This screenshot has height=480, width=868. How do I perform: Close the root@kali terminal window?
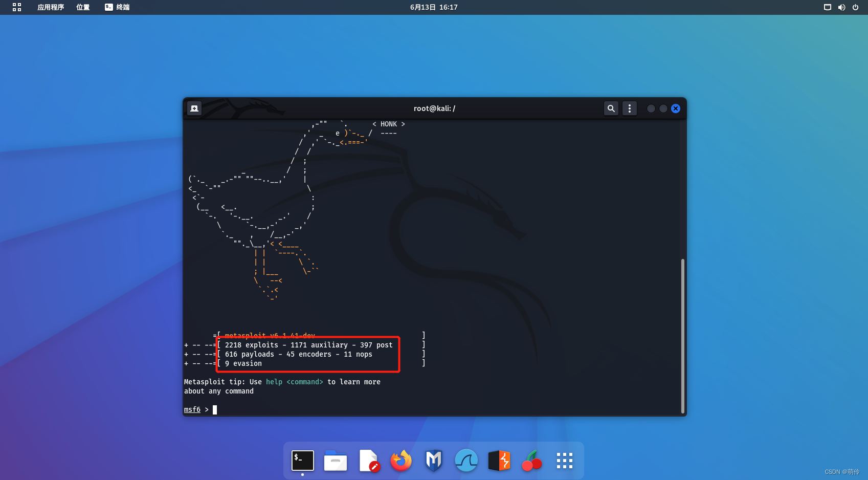tap(676, 108)
